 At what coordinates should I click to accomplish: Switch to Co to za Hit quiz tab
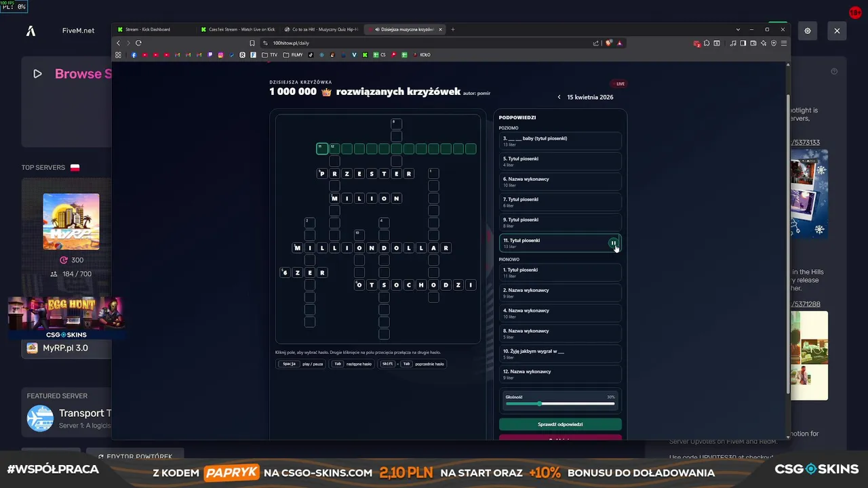(322, 29)
